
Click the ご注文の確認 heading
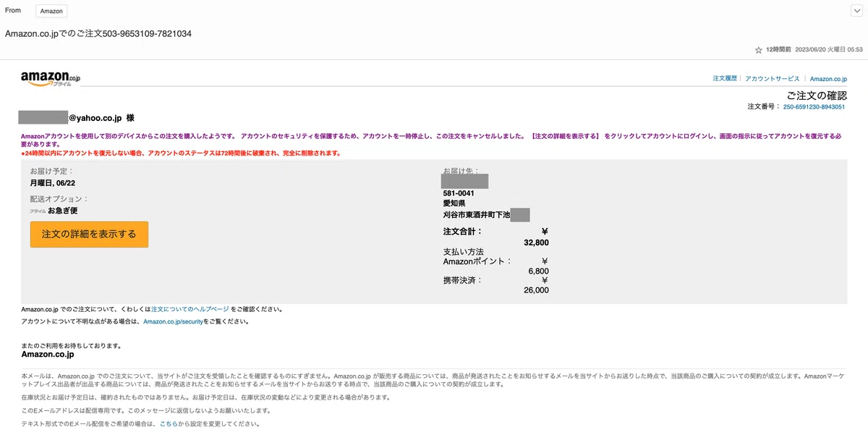(817, 95)
